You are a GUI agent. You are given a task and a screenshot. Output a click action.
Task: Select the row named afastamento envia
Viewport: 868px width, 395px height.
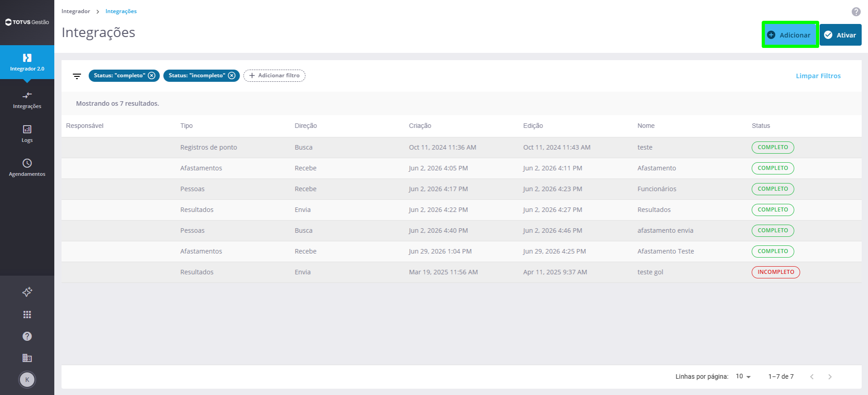(x=461, y=230)
